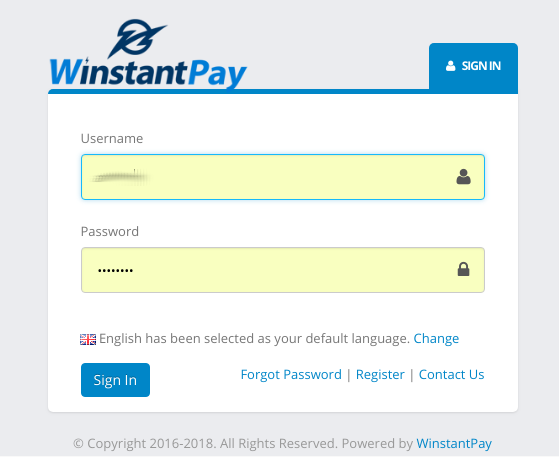Open the Forgot Password link
This screenshot has width=559, height=457.
pyautogui.click(x=291, y=375)
